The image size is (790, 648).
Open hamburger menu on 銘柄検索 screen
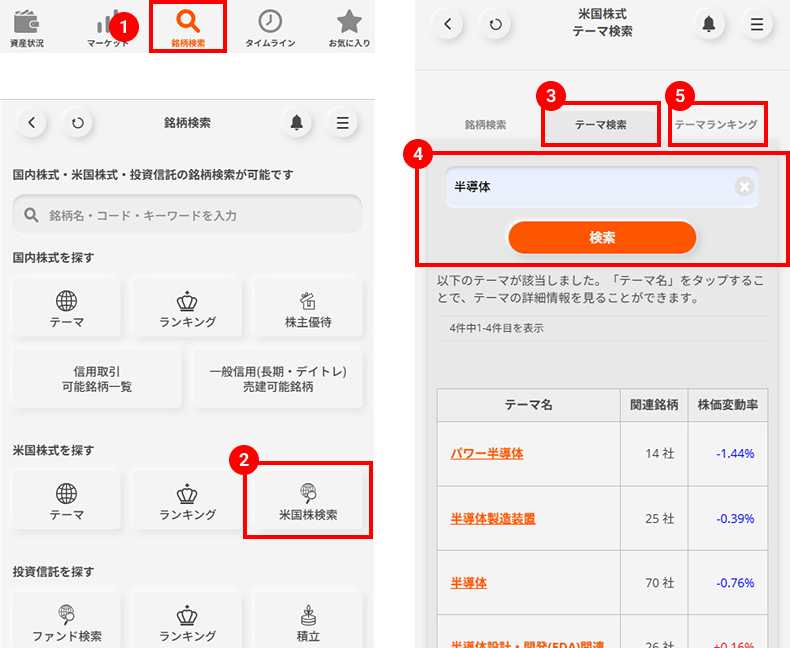tap(343, 122)
